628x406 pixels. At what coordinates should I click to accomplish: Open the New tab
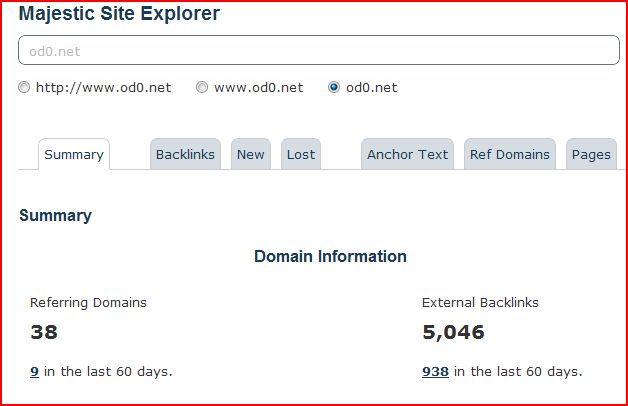251,154
